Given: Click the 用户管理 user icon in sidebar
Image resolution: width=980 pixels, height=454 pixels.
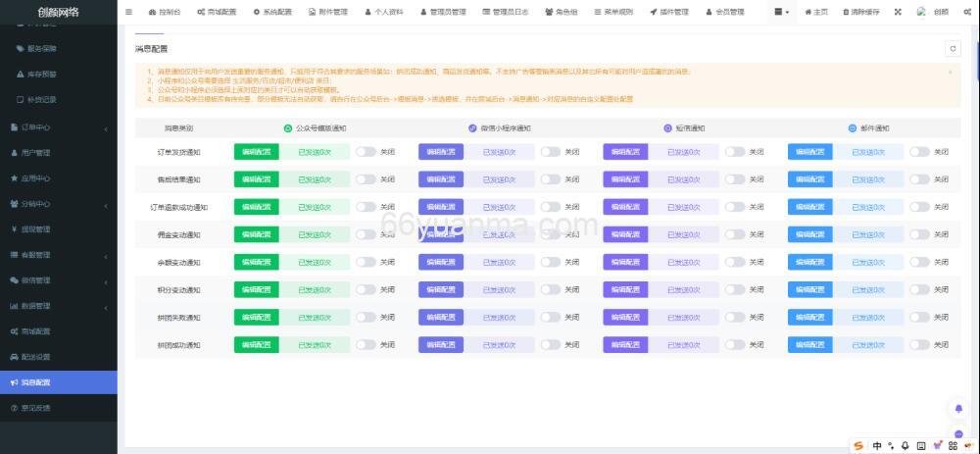Looking at the screenshot, I should [15, 153].
